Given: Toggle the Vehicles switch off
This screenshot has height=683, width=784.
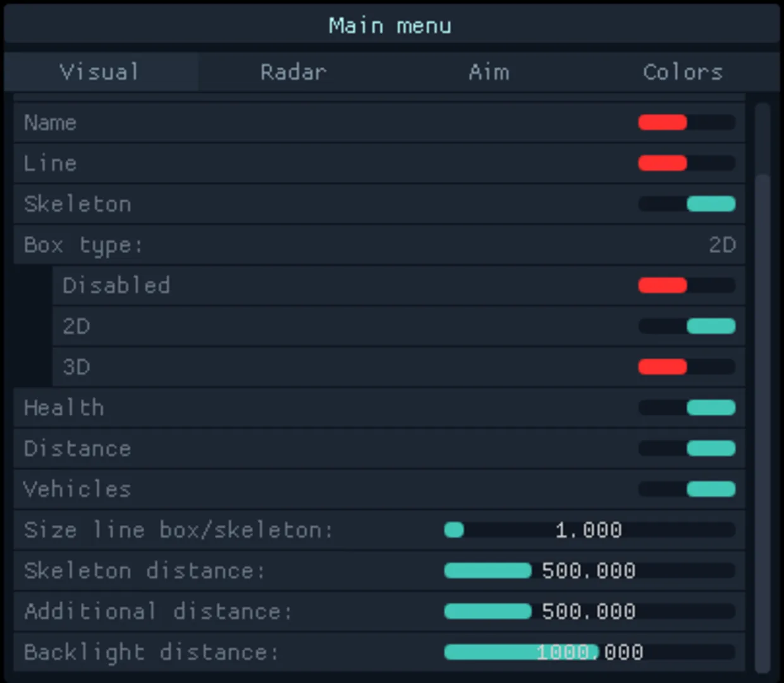Looking at the screenshot, I should [x=687, y=489].
